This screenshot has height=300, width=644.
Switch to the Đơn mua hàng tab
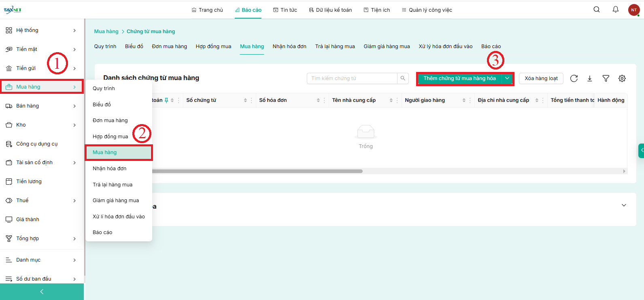[x=169, y=46]
